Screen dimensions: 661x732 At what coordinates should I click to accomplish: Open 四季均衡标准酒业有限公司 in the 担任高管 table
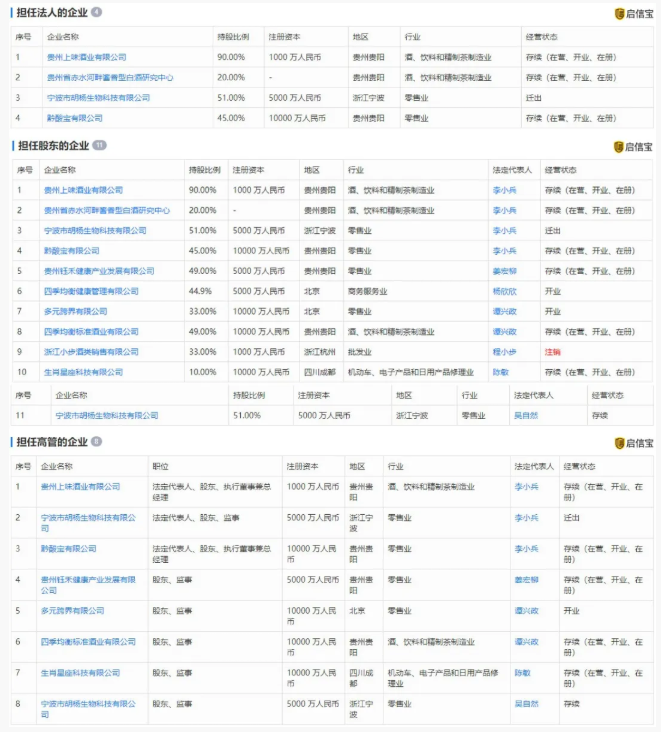tap(88, 642)
